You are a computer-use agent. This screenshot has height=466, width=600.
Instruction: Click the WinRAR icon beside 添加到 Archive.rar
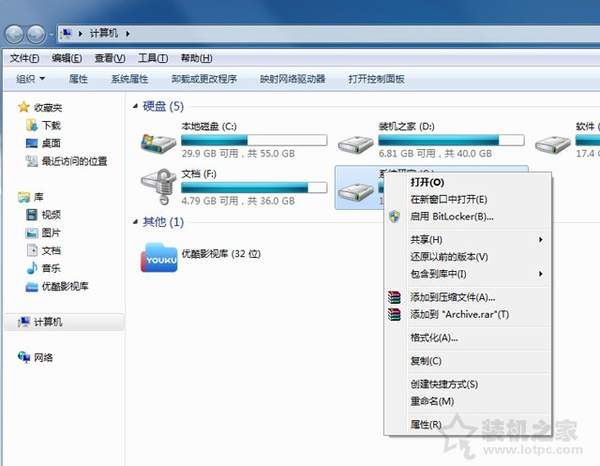pos(394,314)
